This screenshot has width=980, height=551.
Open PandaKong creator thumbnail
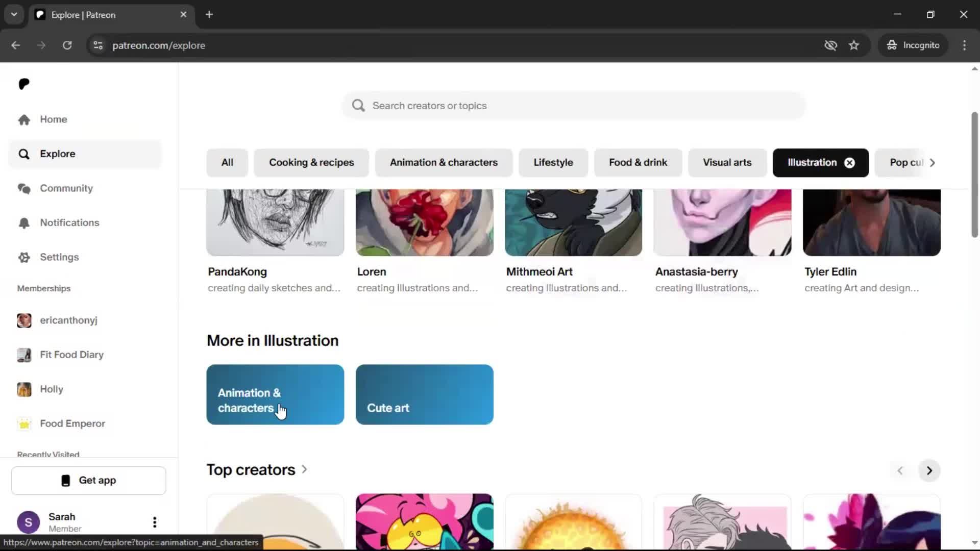pyautogui.click(x=275, y=222)
